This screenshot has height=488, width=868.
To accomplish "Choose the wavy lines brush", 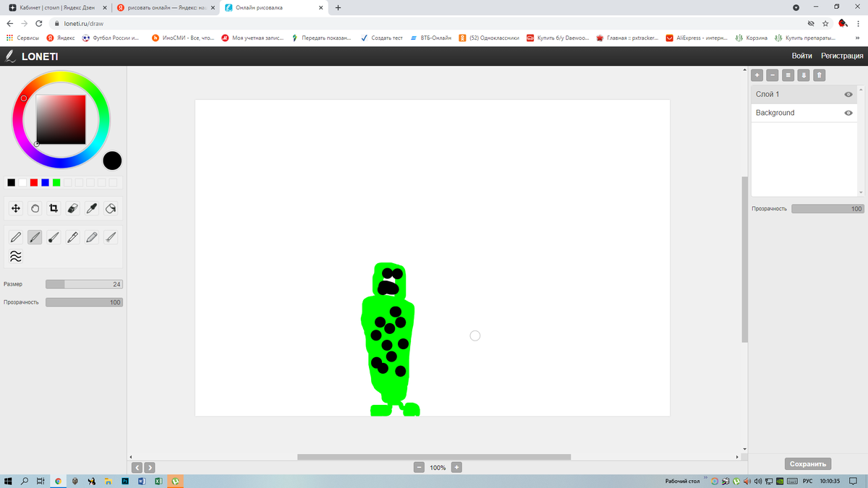I will coord(16,256).
